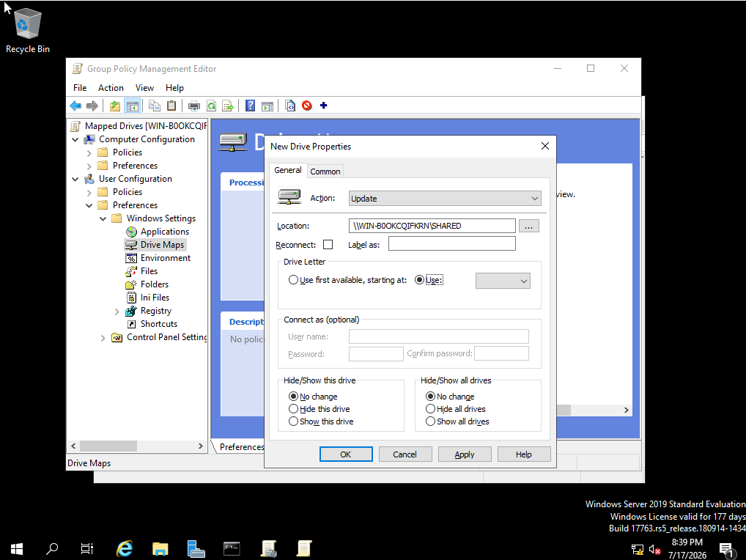Click OK in New Drive Properties
Screen dimensions: 746x560
coord(346,454)
